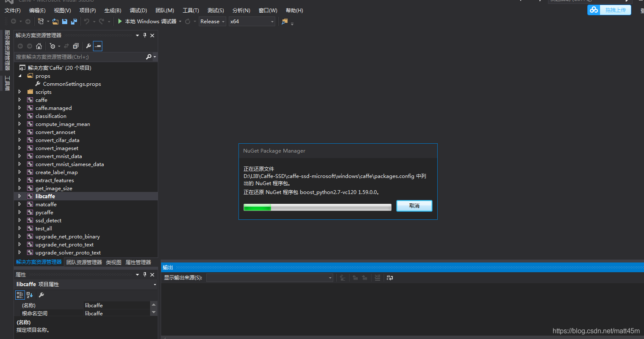This screenshot has height=339, width=644.
Task: Pin the 属性 Properties panel
Action: (145, 275)
